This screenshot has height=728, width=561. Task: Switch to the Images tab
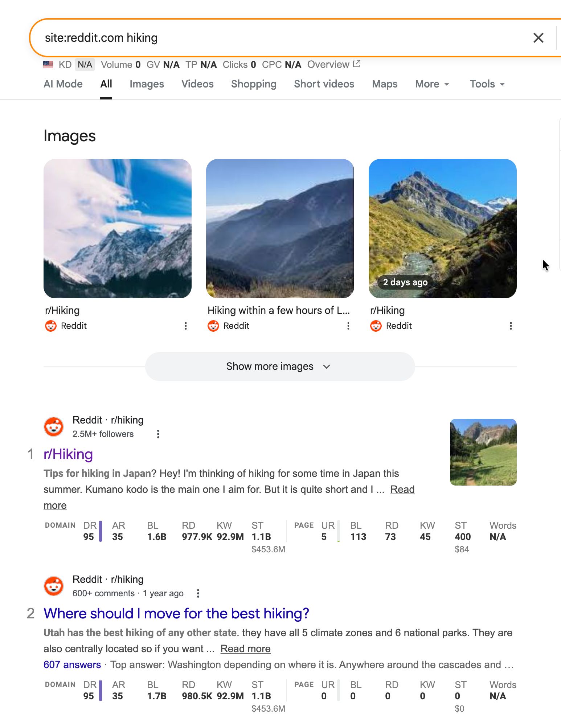point(147,84)
